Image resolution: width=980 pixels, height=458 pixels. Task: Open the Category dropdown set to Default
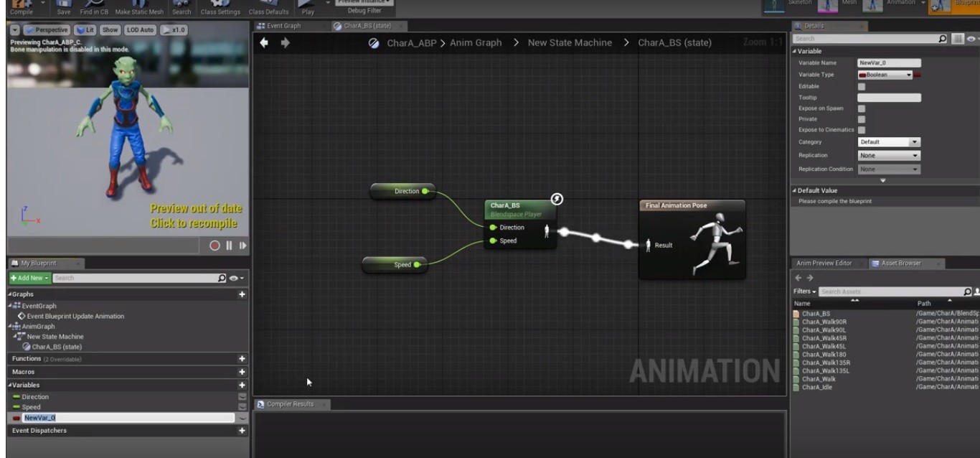click(888, 142)
